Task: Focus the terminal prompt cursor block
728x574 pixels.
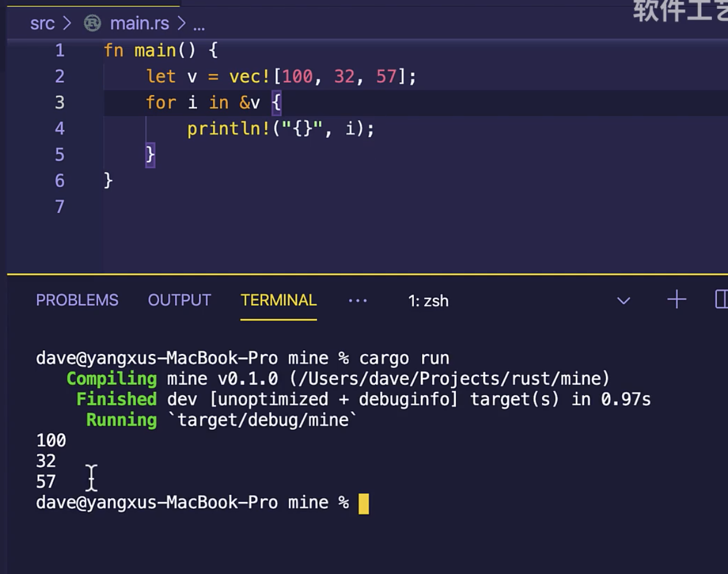Action: pos(363,504)
